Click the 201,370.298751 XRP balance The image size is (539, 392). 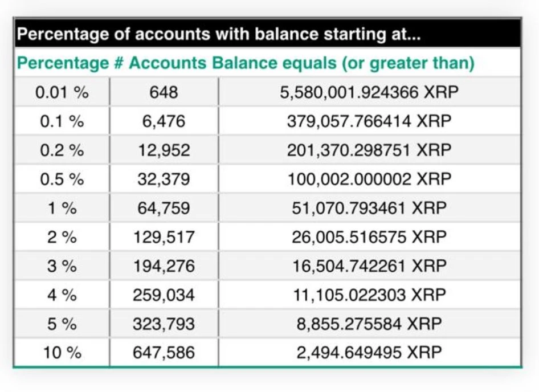point(369,150)
